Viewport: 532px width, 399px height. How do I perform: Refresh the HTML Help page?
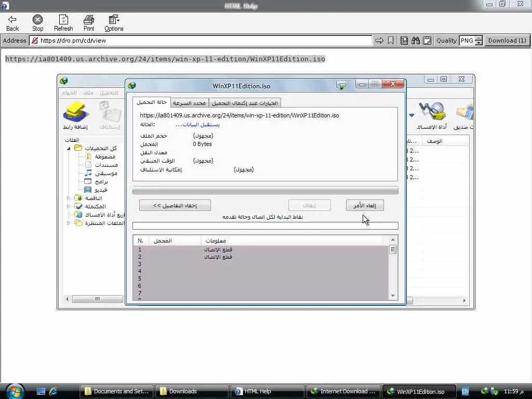pos(63,23)
